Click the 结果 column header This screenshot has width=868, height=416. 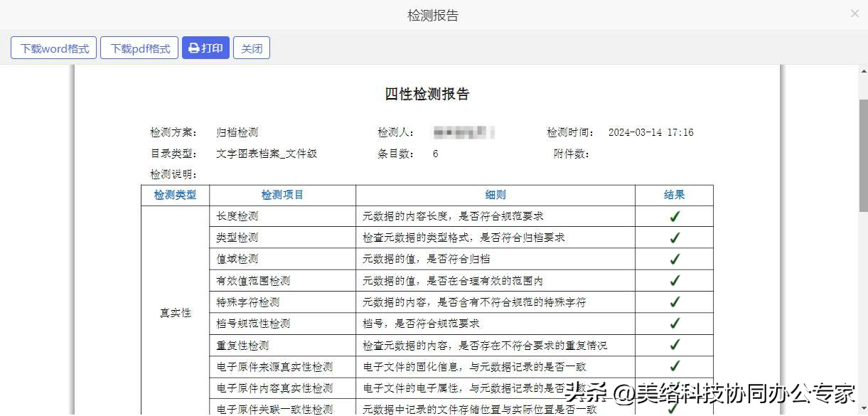[x=674, y=195]
